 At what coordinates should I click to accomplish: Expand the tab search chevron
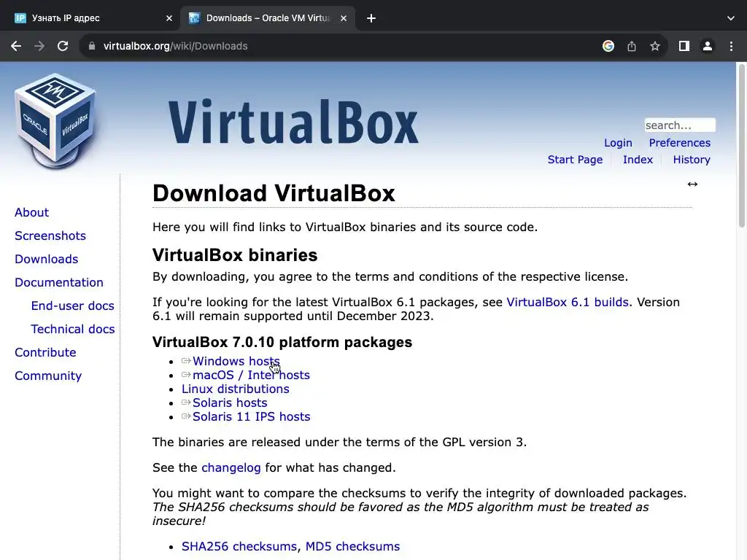pos(731,18)
